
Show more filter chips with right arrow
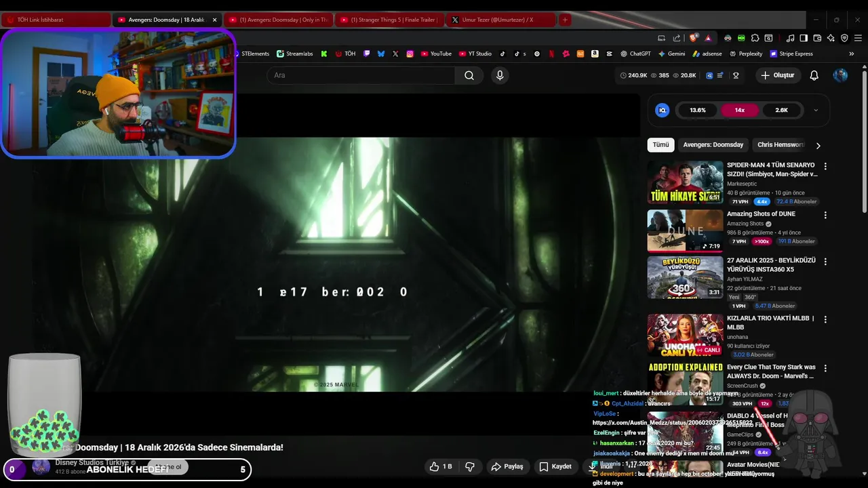point(818,145)
